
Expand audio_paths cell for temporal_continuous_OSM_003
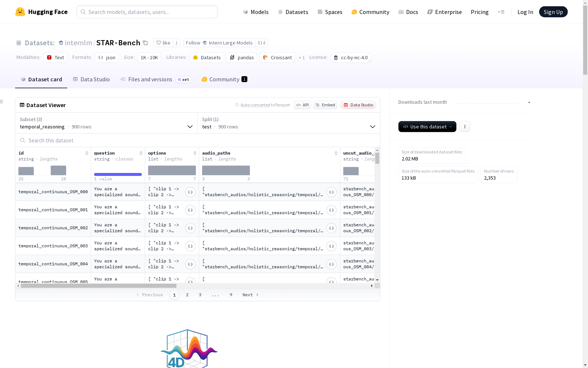point(331,246)
